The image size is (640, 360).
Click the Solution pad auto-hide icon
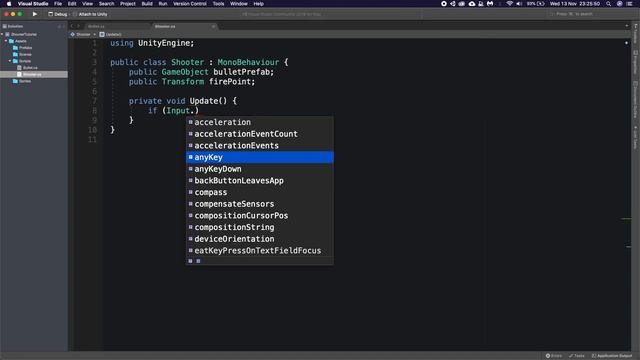(59, 27)
